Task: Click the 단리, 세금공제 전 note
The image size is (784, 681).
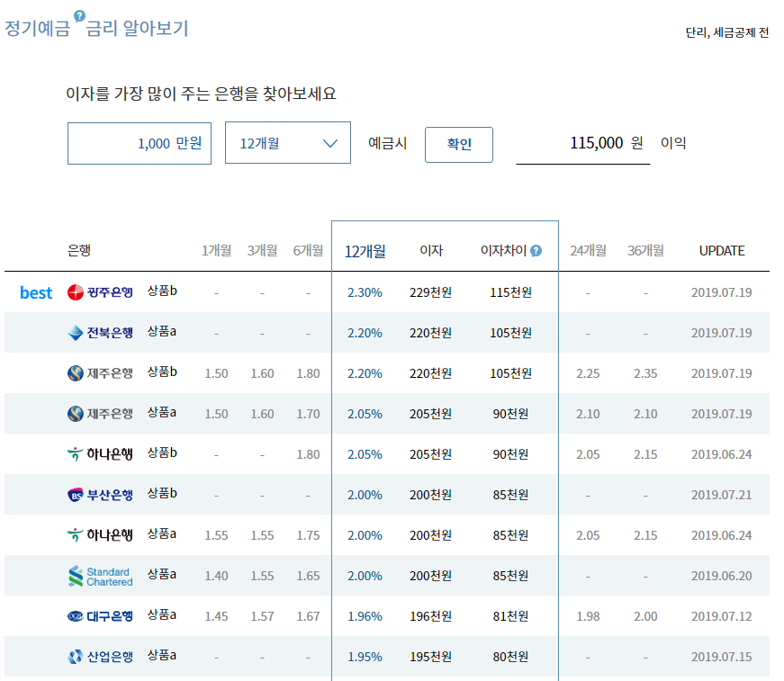Action: [x=727, y=32]
